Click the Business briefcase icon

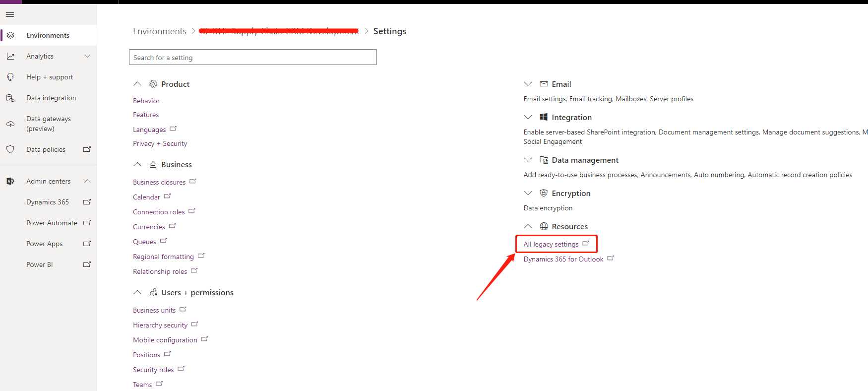153,164
